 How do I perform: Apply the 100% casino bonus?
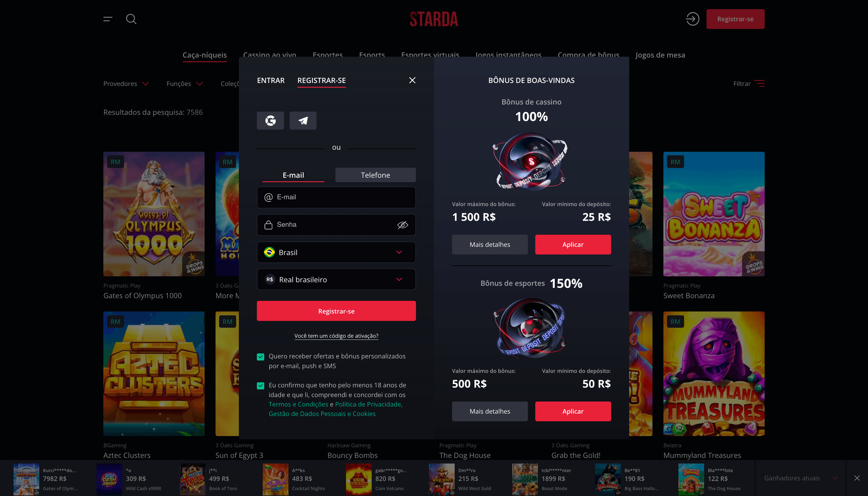tap(573, 244)
